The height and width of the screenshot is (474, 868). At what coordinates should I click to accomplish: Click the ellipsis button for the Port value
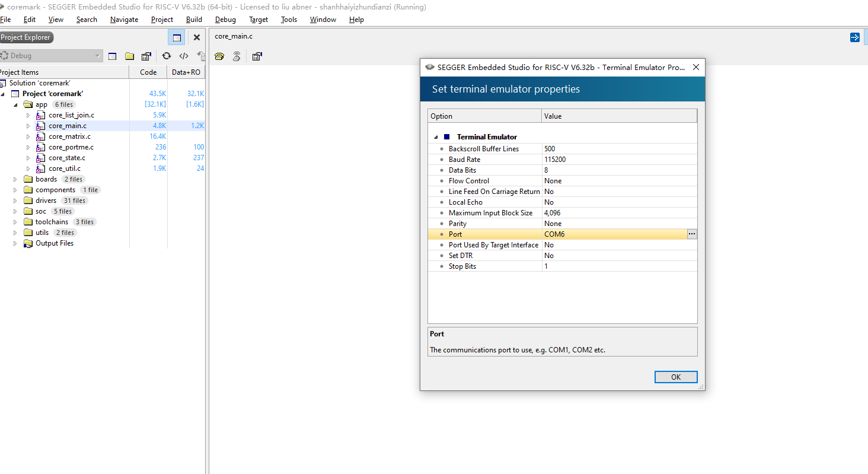coord(692,234)
